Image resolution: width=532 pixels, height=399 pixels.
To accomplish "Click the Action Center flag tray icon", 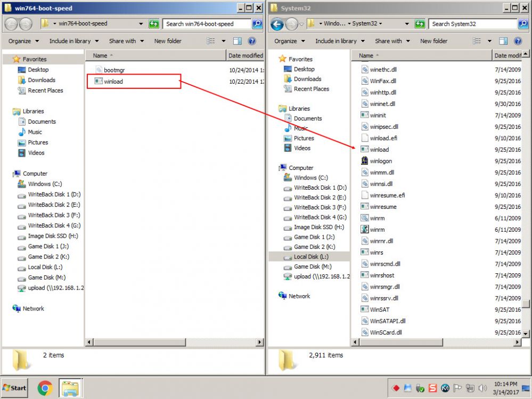I will [457, 388].
